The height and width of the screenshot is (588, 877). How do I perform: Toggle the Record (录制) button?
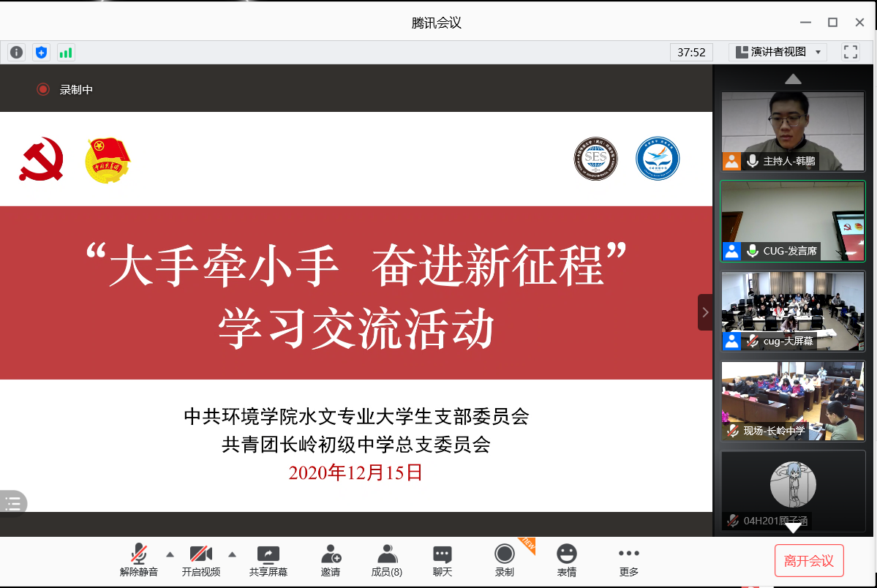[504, 561]
